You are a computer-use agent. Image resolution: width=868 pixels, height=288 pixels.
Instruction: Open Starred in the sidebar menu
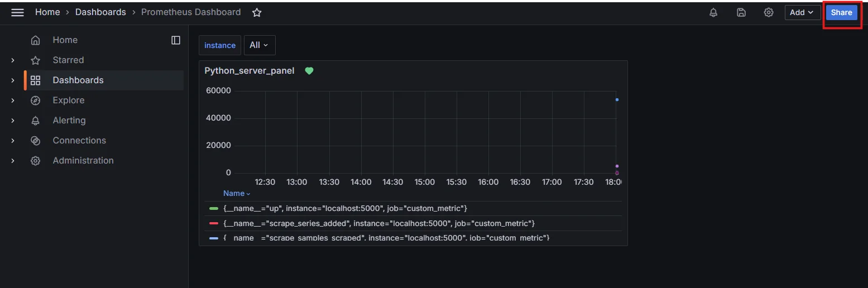click(68, 60)
